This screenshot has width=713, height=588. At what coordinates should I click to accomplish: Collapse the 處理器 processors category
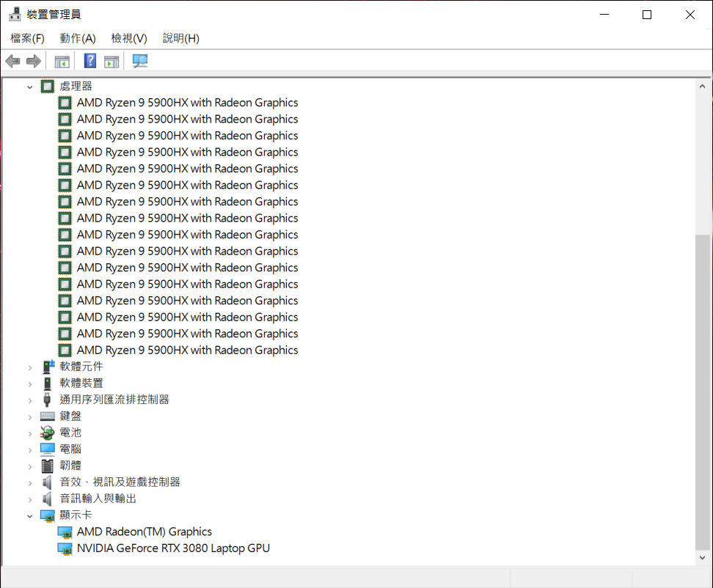coord(30,87)
